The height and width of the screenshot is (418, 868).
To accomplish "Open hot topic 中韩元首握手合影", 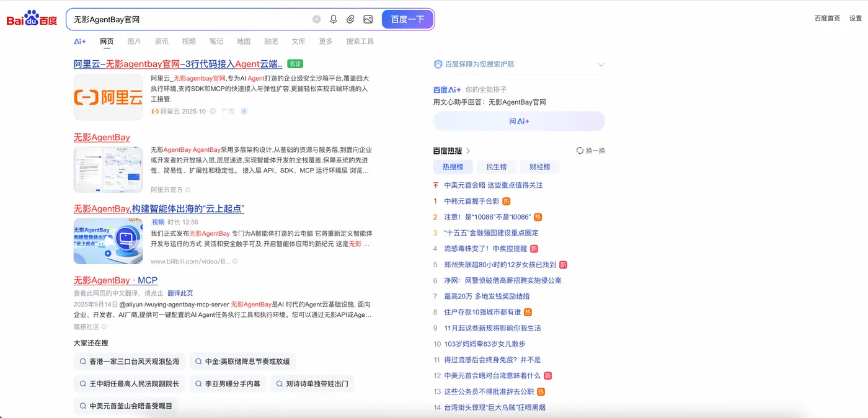I will coord(472,201).
